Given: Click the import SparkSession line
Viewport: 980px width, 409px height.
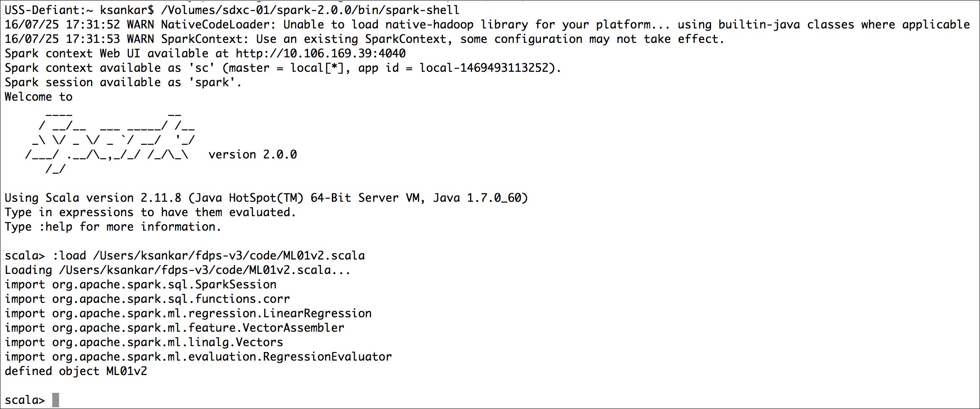Looking at the screenshot, I should pyautogui.click(x=141, y=285).
